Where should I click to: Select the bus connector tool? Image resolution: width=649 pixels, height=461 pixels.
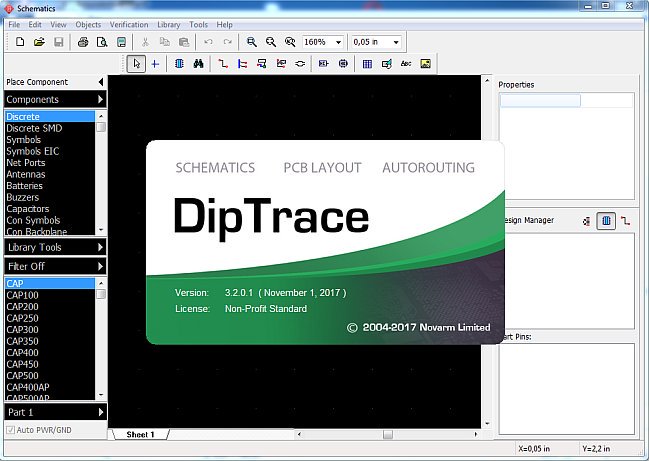(x=262, y=64)
